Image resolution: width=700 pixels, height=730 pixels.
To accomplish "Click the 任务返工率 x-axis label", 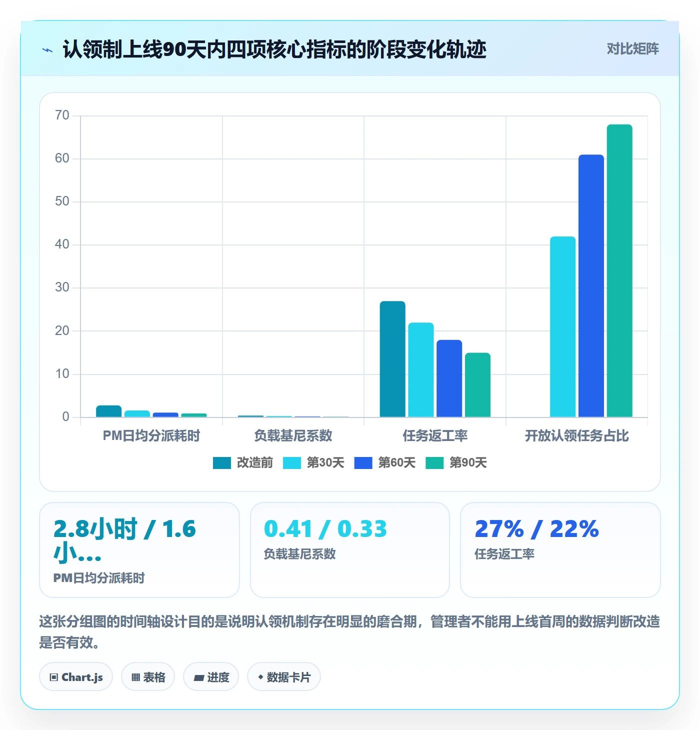I will 435,435.
